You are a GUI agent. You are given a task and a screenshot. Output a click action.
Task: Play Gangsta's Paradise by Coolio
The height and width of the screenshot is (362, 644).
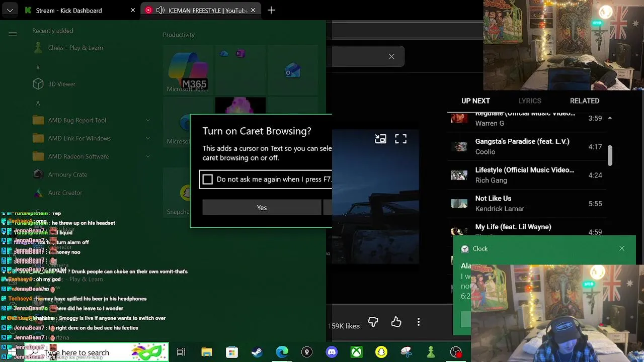tap(528, 146)
